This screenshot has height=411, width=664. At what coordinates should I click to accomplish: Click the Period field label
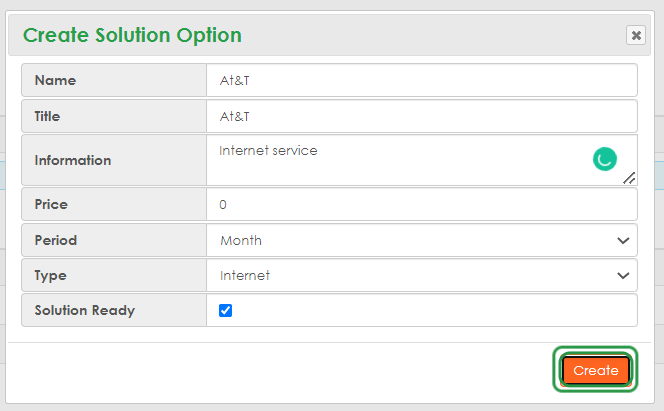coord(56,240)
